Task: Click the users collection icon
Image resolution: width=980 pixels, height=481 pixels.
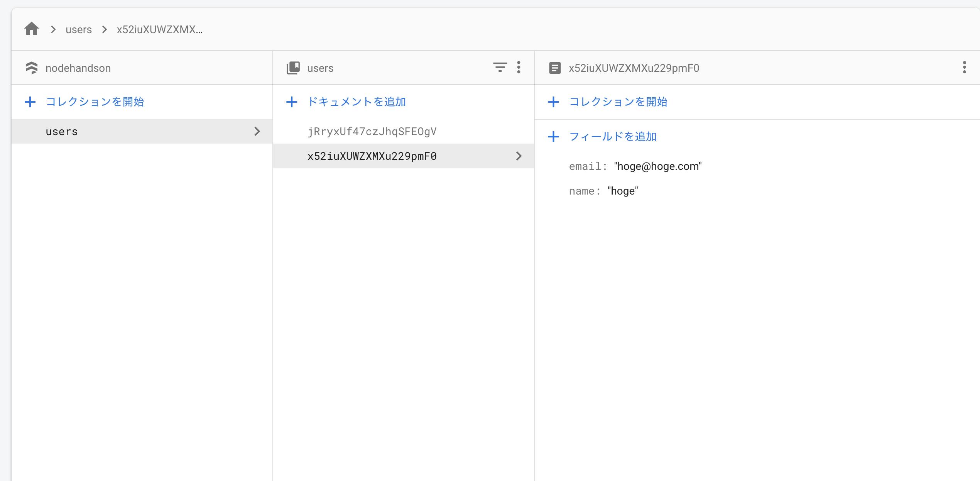Action: click(294, 68)
